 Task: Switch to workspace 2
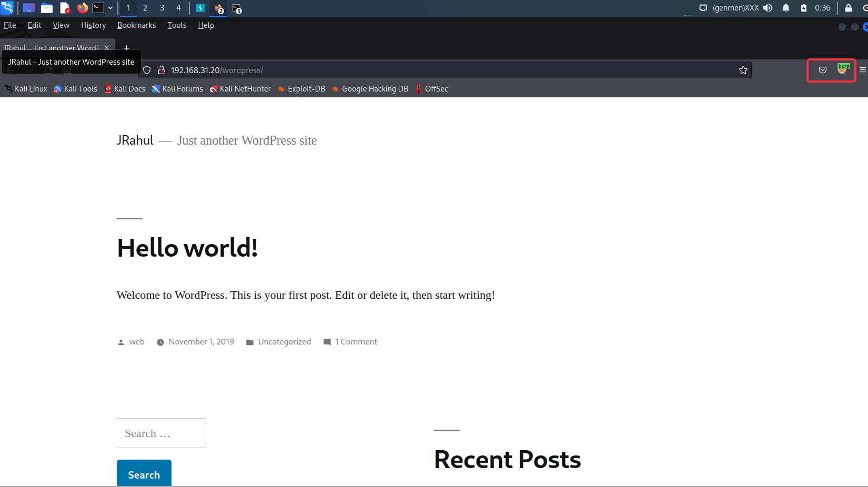pyautogui.click(x=145, y=8)
